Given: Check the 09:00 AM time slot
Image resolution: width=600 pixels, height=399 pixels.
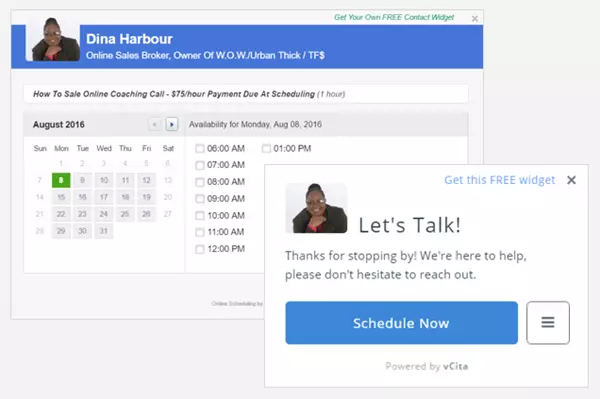Looking at the screenshot, I should point(200,199).
